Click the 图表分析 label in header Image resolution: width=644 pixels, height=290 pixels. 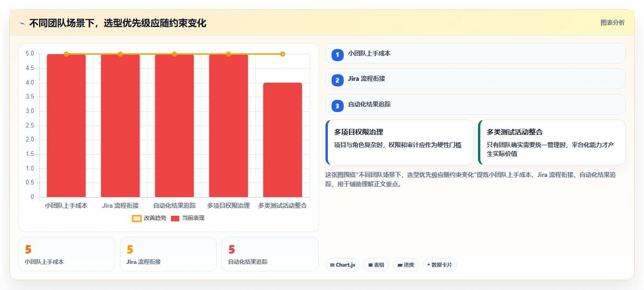pos(612,23)
